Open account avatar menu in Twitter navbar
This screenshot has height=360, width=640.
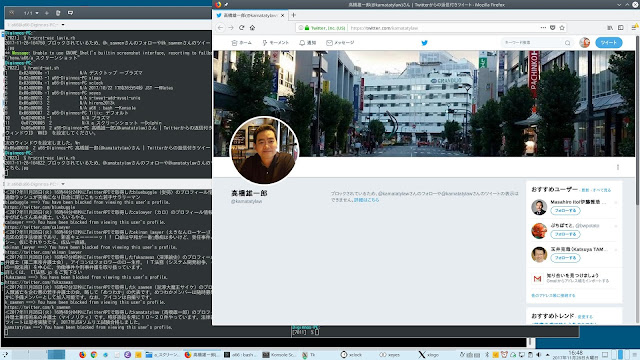click(584, 42)
